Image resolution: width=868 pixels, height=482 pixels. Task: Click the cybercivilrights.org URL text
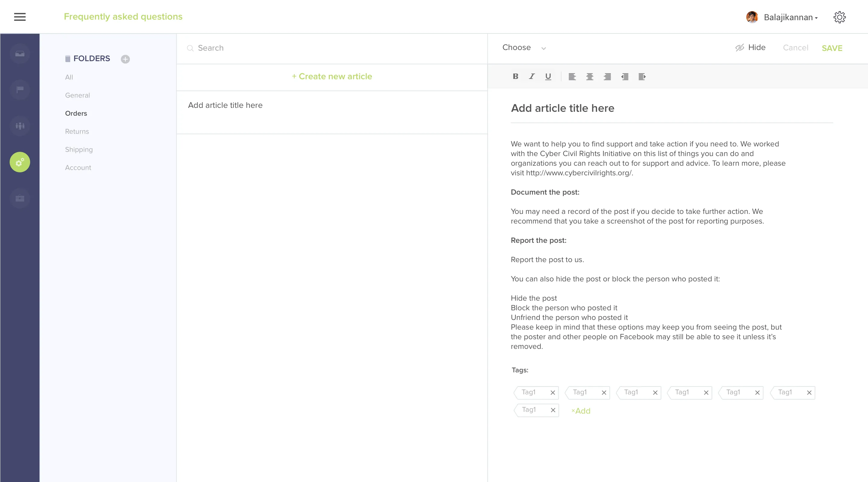tap(579, 173)
